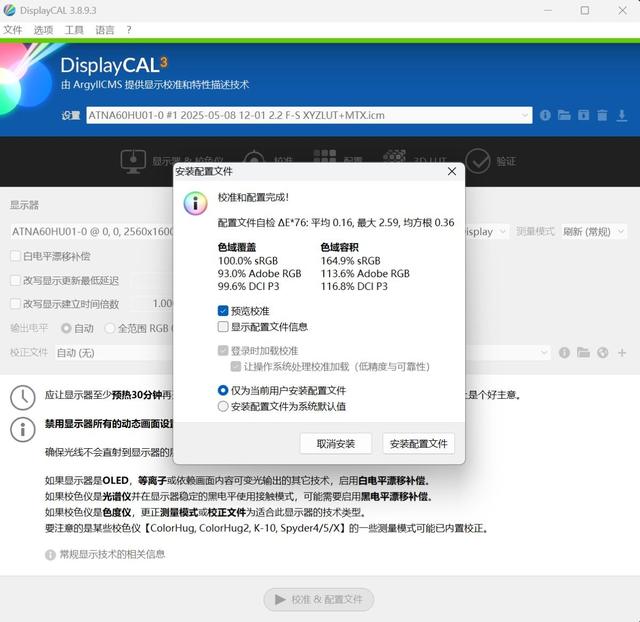Open the ? help menu
Image resolution: width=640 pixels, height=622 pixels.
[129, 30]
